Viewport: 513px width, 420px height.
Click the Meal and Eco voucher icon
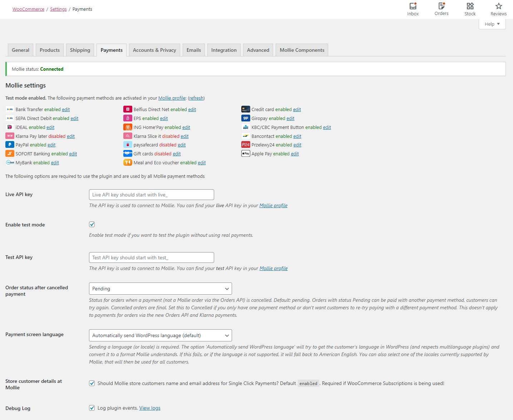pyautogui.click(x=128, y=162)
